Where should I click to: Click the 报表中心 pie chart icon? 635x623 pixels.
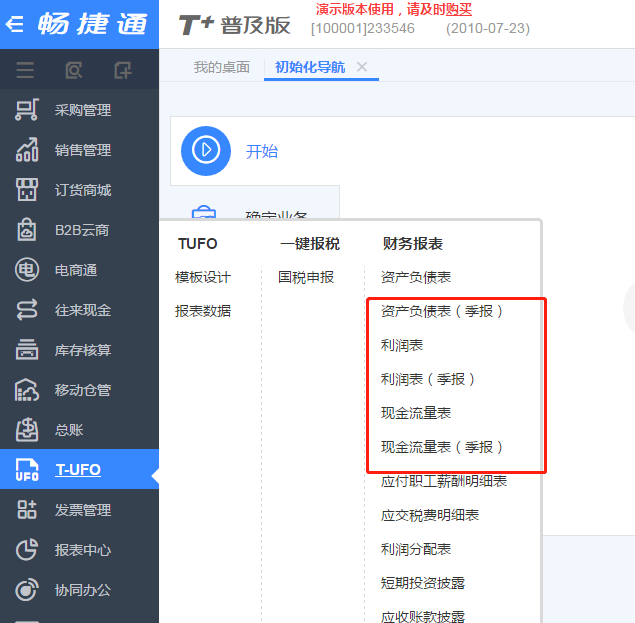(27, 550)
